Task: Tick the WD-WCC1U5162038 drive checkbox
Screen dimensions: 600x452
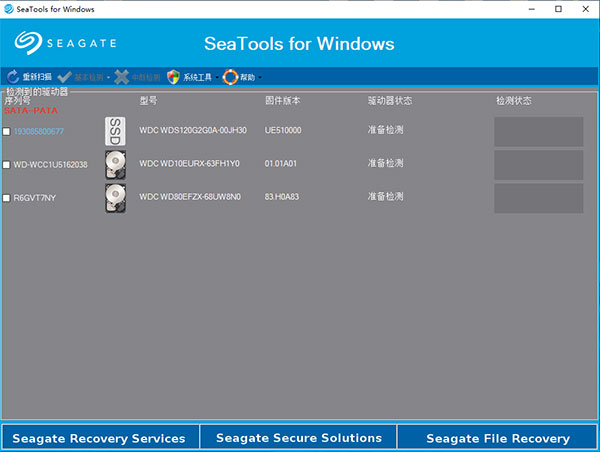Action: [7, 164]
